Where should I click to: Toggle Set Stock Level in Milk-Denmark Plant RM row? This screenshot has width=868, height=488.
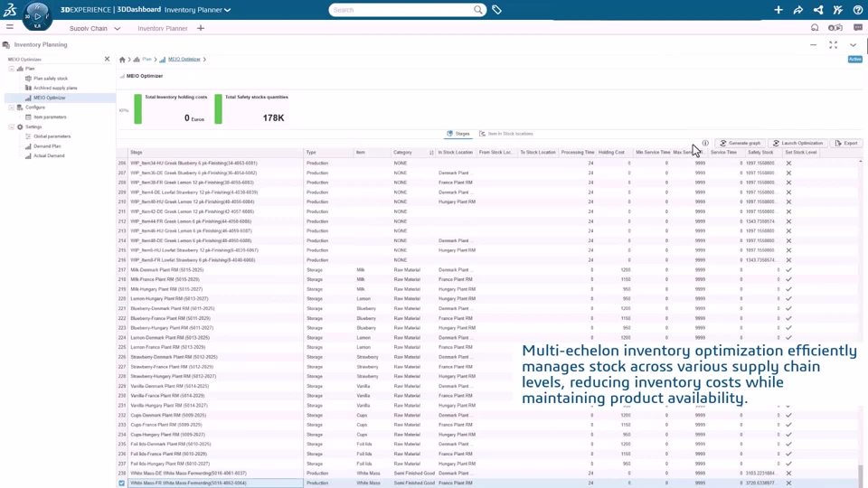(788, 270)
